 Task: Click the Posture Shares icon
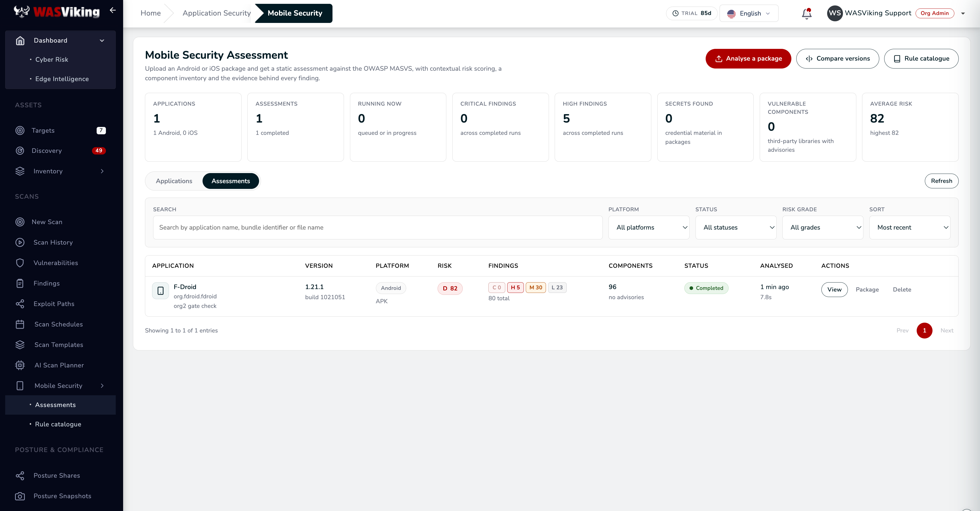point(20,476)
